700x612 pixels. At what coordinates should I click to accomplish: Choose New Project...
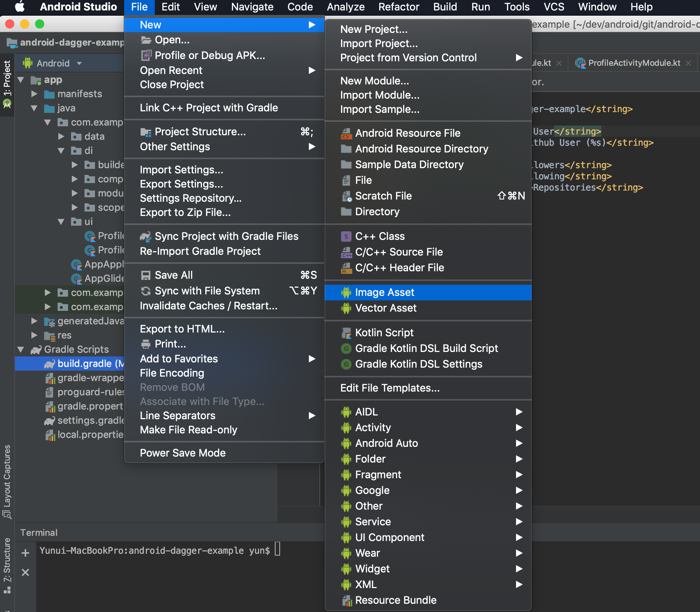tap(428, 29)
